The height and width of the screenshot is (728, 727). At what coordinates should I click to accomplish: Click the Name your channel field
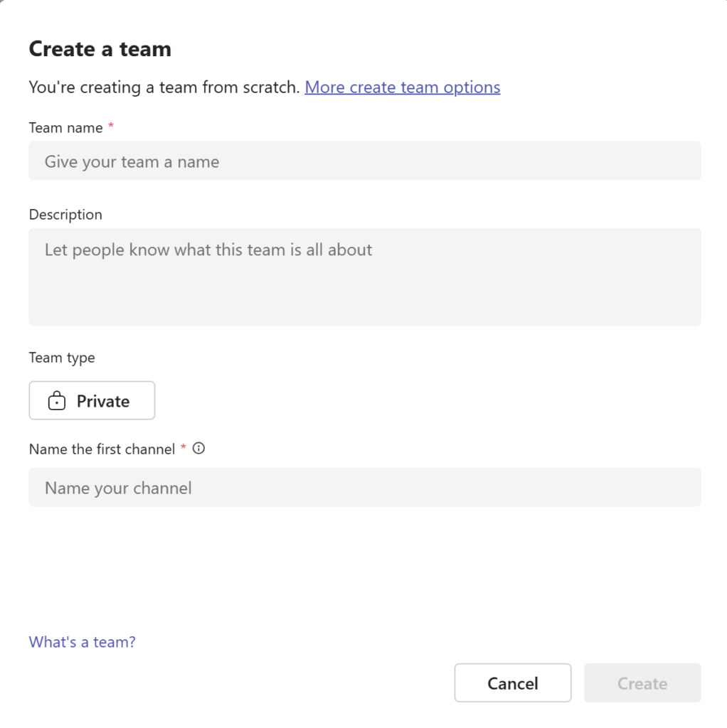[365, 487]
